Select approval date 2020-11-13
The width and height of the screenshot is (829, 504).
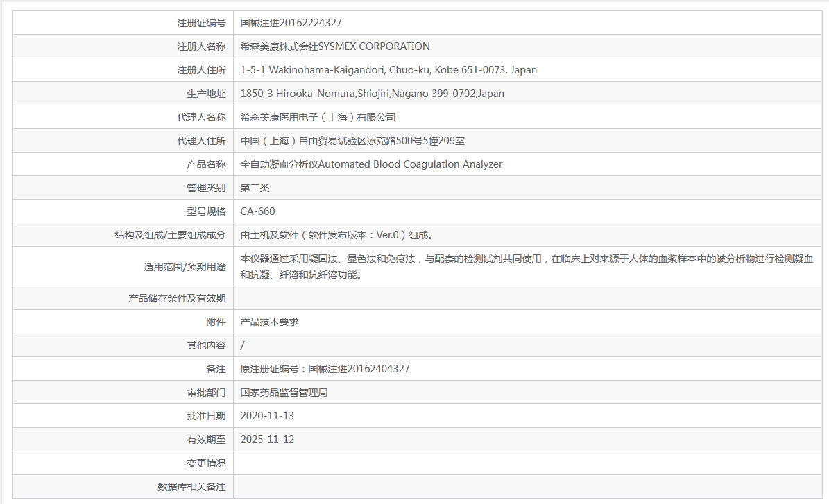click(267, 416)
